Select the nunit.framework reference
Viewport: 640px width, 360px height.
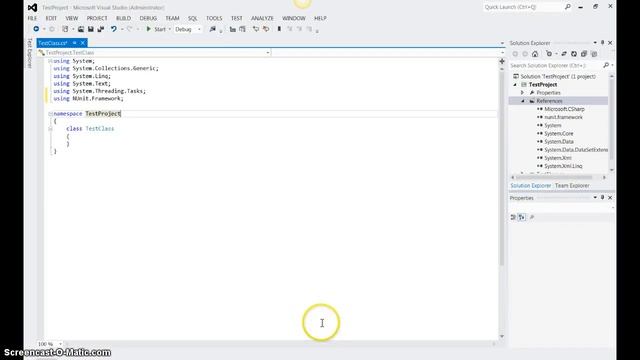[563, 117]
